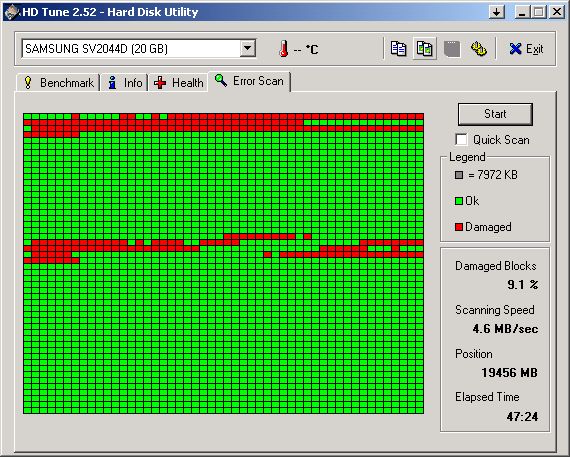Click the copy info to clipboard icon
This screenshot has height=457, width=570.
pyautogui.click(x=398, y=49)
